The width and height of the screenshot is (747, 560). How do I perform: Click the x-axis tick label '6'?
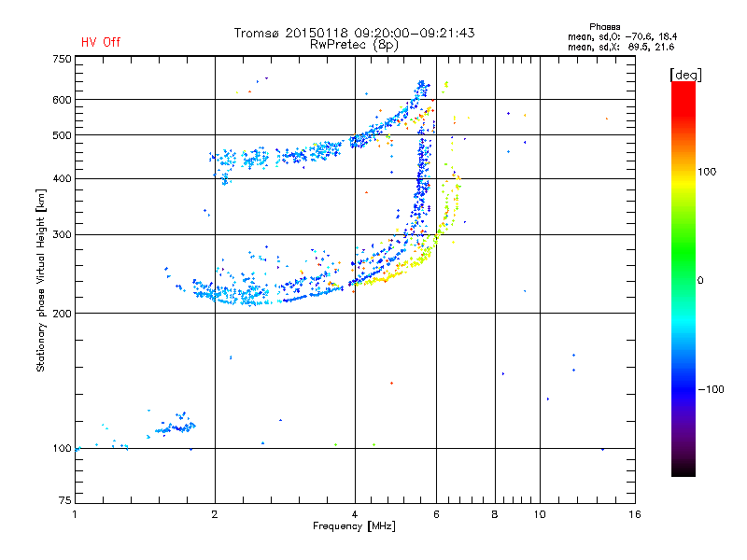coord(436,514)
